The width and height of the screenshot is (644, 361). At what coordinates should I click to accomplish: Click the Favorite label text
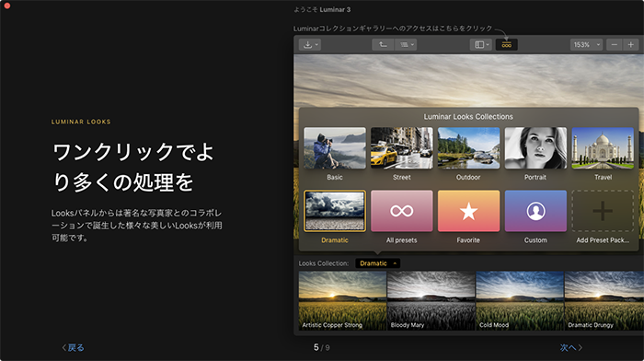tap(468, 240)
